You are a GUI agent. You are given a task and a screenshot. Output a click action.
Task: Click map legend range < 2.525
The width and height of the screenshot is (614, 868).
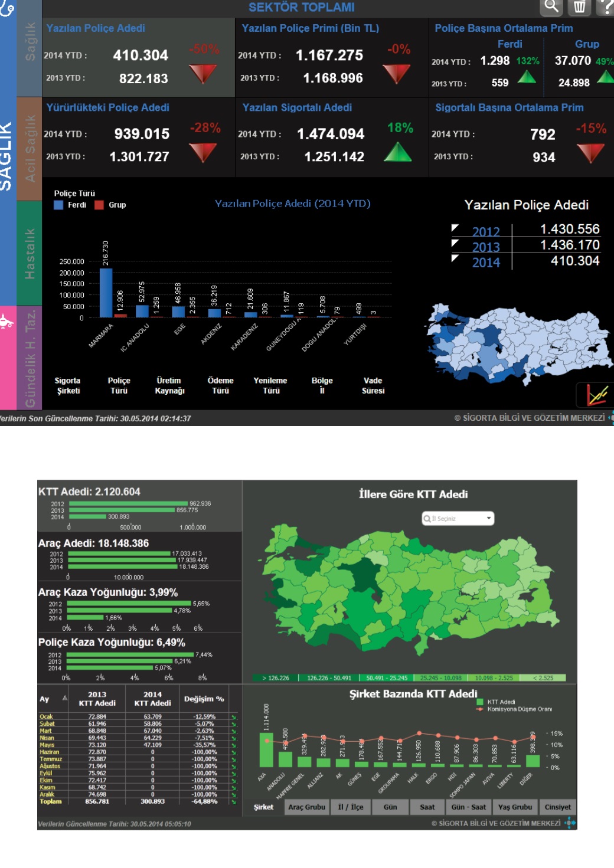pyautogui.click(x=543, y=678)
